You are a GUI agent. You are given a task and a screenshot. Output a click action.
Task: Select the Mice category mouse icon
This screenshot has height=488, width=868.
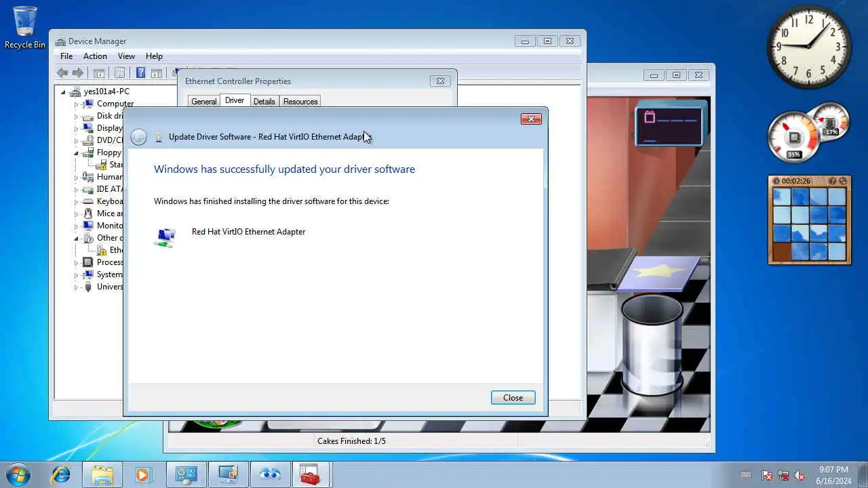87,213
